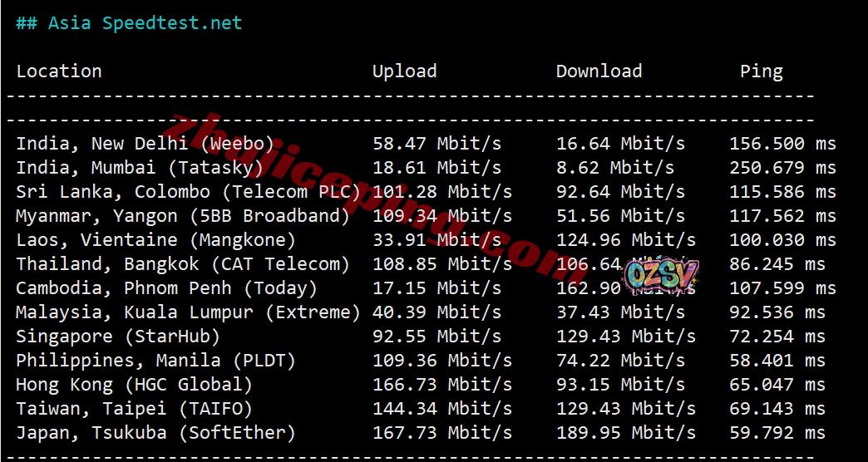Click the Asia Speedtest.net heading
Viewport: 868px width, 462px height.
(129, 23)
